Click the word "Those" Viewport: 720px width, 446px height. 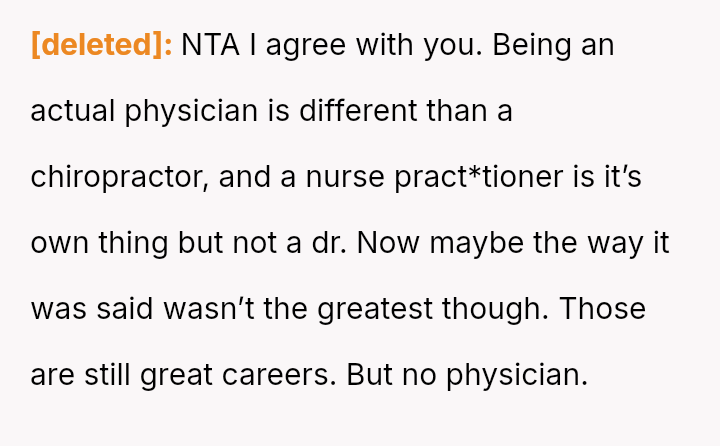(x=603, y=310)
